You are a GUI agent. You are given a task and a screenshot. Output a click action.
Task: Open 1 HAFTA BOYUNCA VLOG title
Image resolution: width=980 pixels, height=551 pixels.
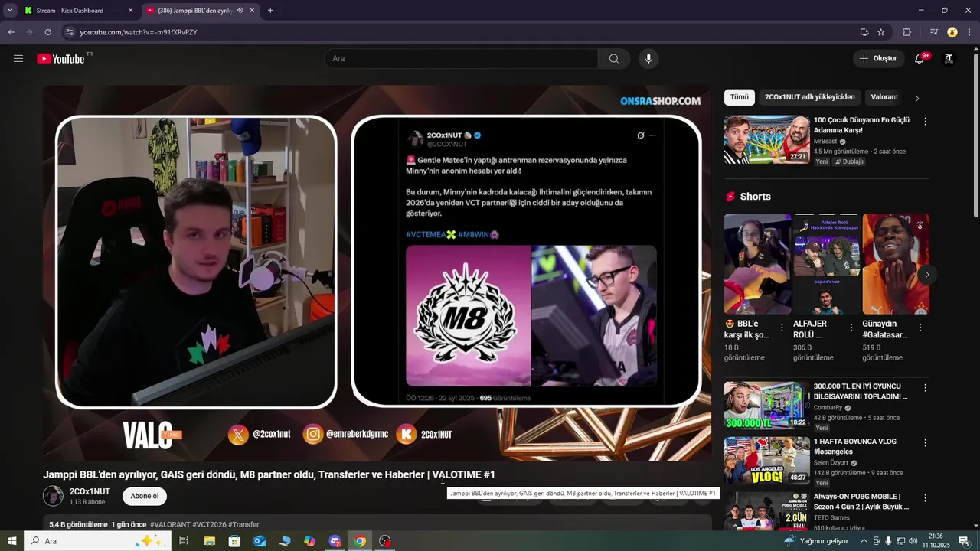point(855,447)
